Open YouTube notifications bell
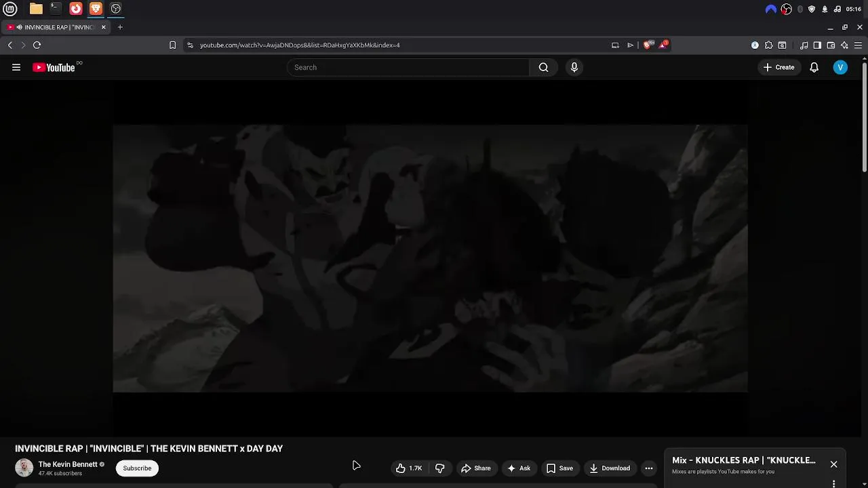This screenshot has height=488, width=868. pyautogui.click(x=814, y=67)
